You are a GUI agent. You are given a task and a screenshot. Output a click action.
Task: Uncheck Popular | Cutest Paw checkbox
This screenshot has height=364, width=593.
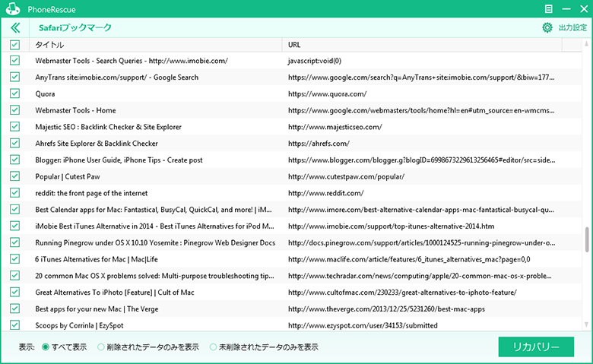(x=14, y=176)
